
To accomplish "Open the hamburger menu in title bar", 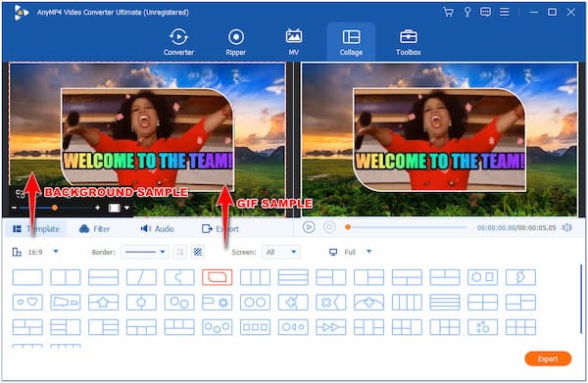I will tap(505, 12).
